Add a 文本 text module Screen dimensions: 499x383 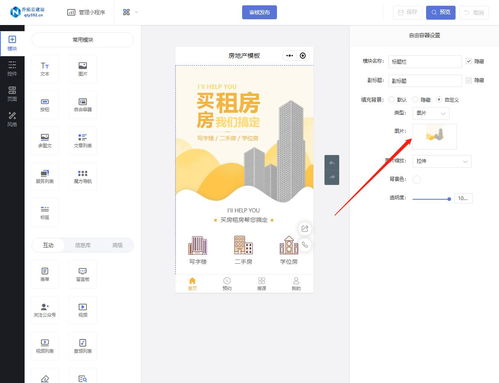tap(45, 69)
